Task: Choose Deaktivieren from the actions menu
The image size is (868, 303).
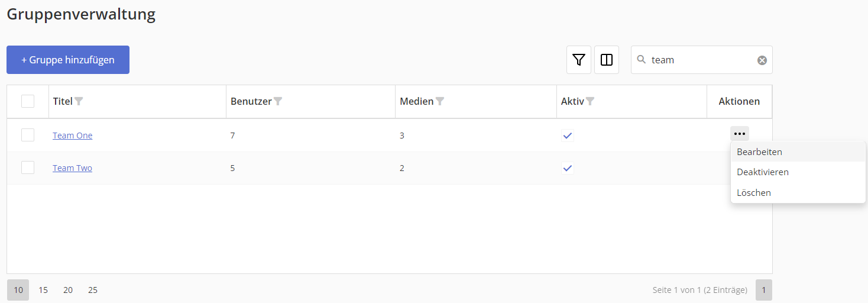Action: pos(763,172)
